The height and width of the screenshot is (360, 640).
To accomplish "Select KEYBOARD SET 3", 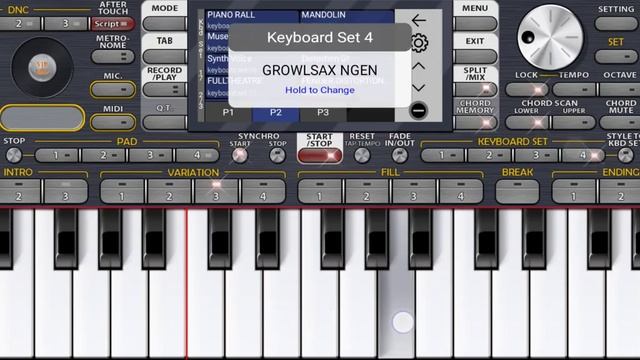I will coord(537,156).
